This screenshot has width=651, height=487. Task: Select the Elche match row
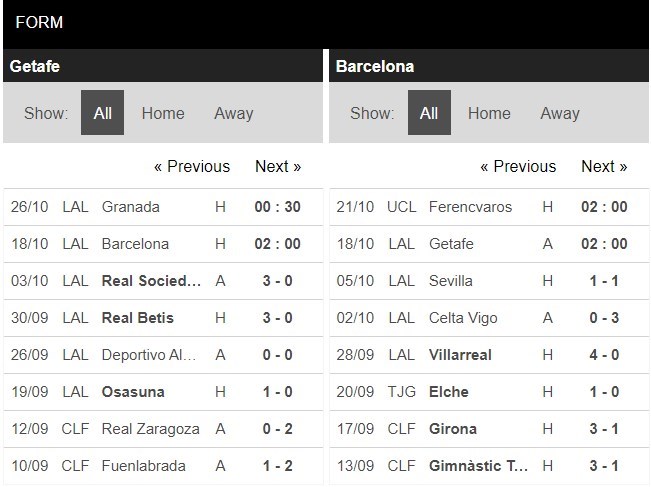point(449,392)
